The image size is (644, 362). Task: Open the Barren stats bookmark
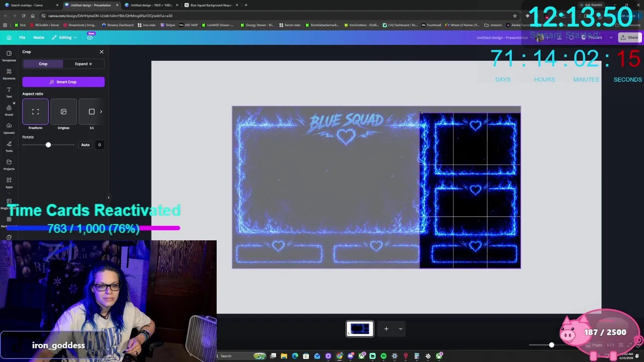click(x=289, y=25)
